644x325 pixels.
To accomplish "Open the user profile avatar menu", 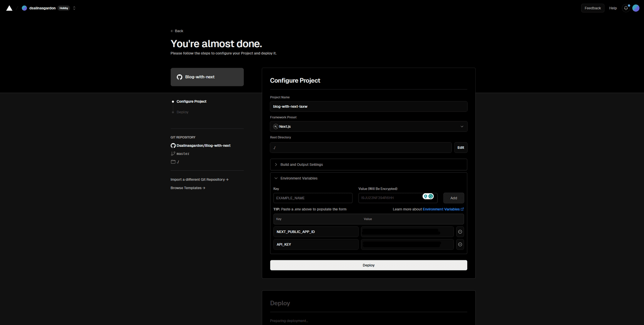I will click(636, 8).
